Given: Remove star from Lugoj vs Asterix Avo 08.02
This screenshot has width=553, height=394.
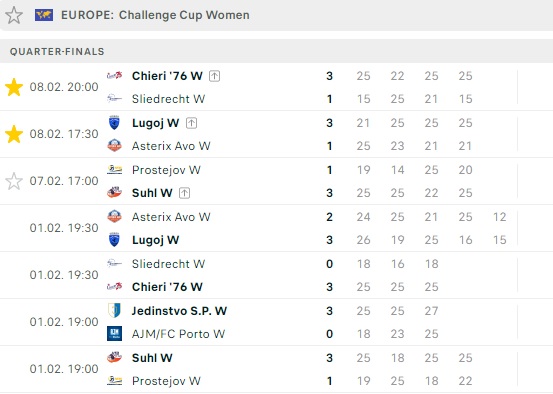Looking at the screenshot, I should click(x=14, y=134).
